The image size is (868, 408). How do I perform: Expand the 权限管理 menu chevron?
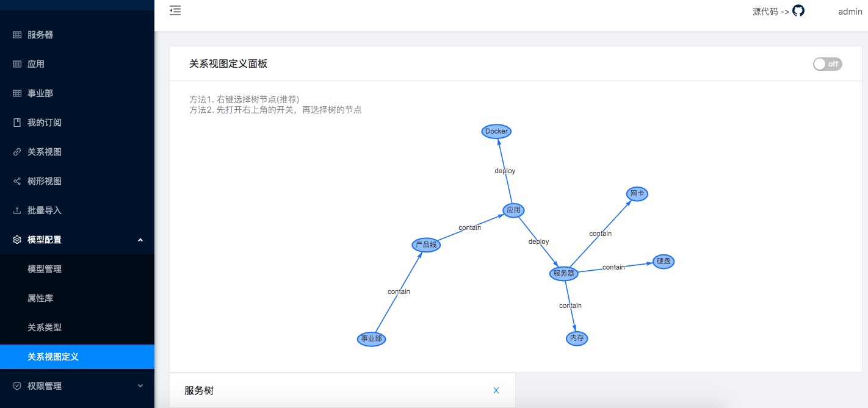click(x=140, y=386)
